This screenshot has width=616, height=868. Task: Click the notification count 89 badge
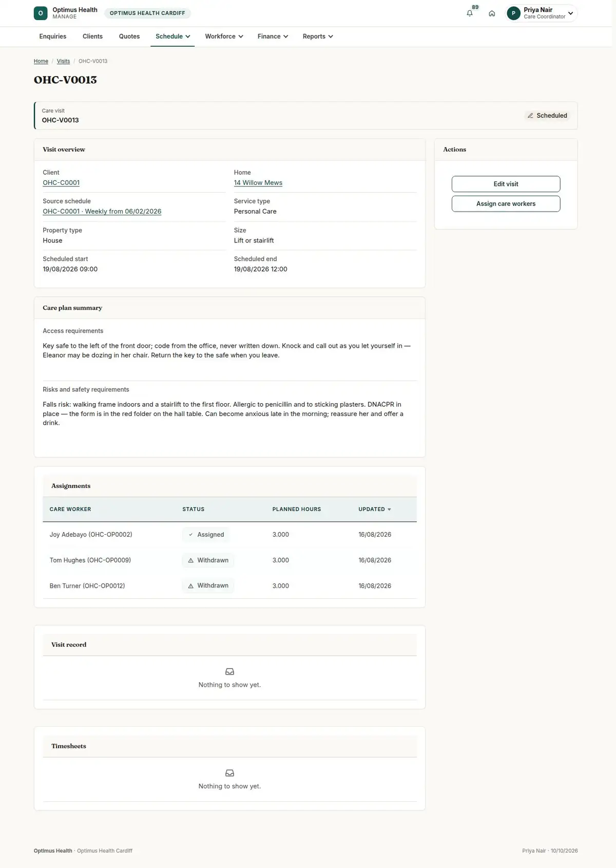coord(475,7)
